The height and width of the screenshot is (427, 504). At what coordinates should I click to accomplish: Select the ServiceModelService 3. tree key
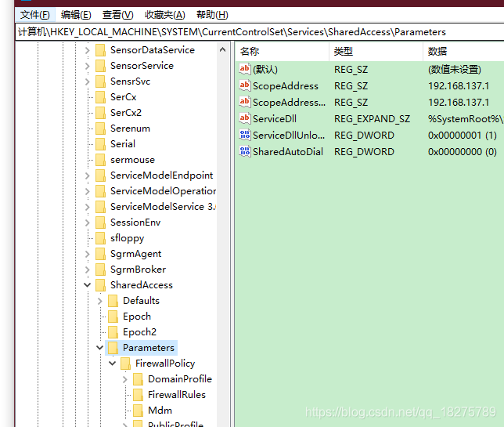tap(163, 207)
